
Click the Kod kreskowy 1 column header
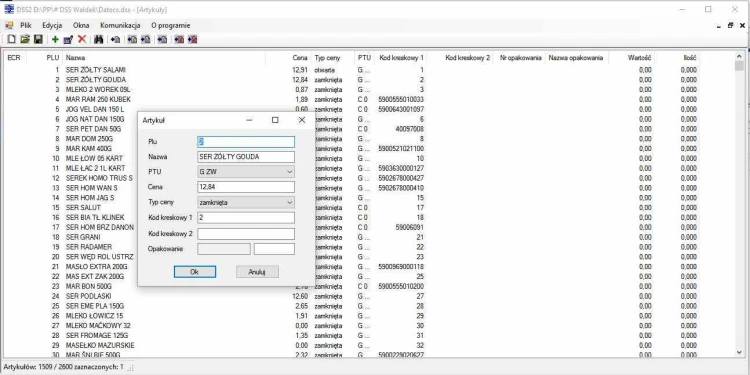coord(400,58)
